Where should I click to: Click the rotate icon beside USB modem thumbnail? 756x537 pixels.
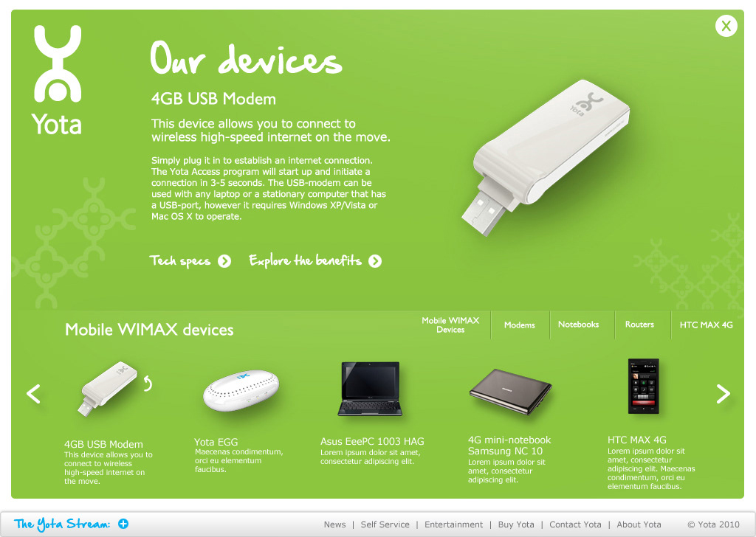[x=148, y=384]
